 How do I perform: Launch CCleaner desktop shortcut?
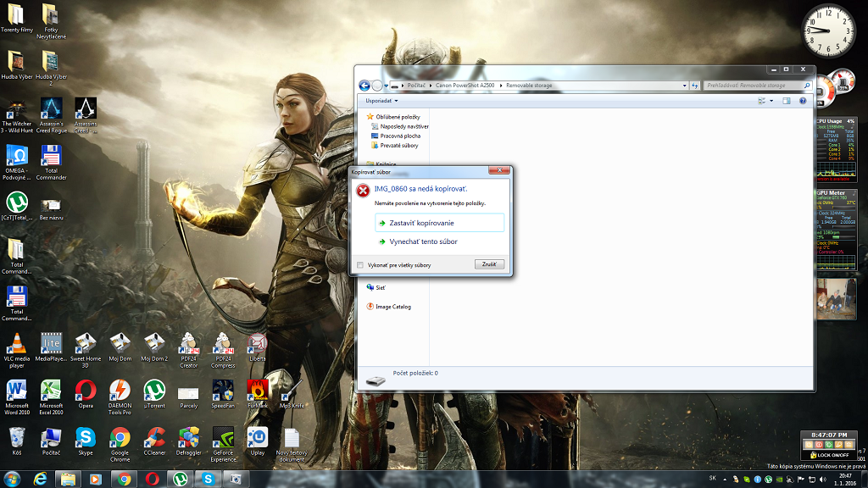pyautogui.click(x=154, y=441)
